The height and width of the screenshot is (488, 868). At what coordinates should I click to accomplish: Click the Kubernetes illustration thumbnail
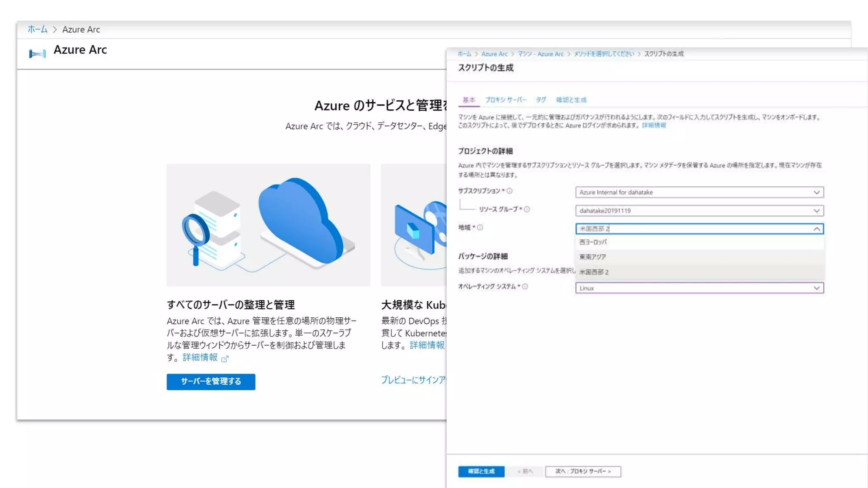[414, 225]
